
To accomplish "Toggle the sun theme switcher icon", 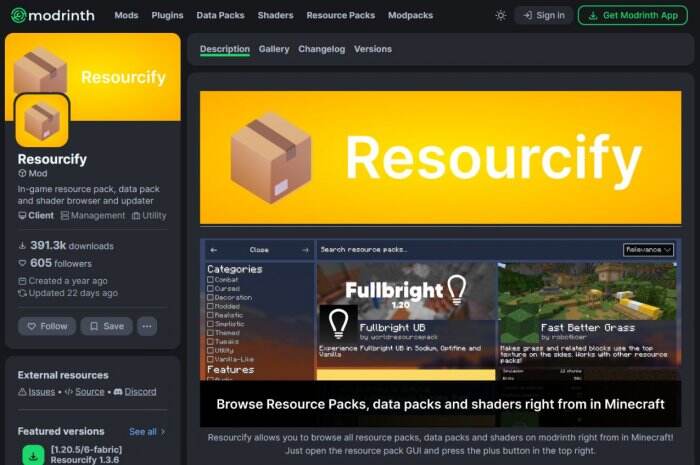I will pos(500,16).
